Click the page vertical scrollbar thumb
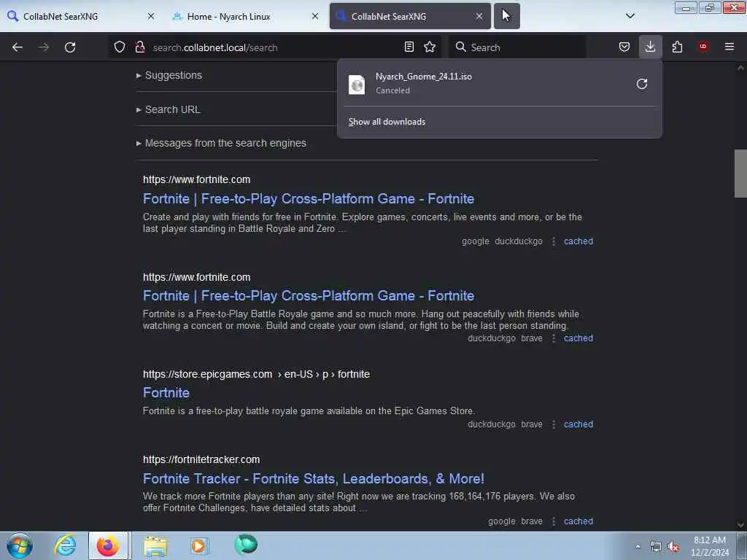Viewport: 747px width, 560px height. coord(740,174)
